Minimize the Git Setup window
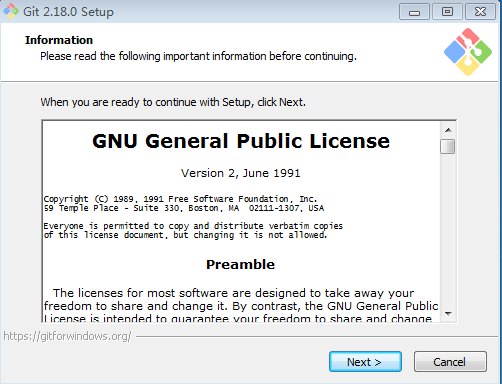 pyautogui.click(x=414, y=12)
